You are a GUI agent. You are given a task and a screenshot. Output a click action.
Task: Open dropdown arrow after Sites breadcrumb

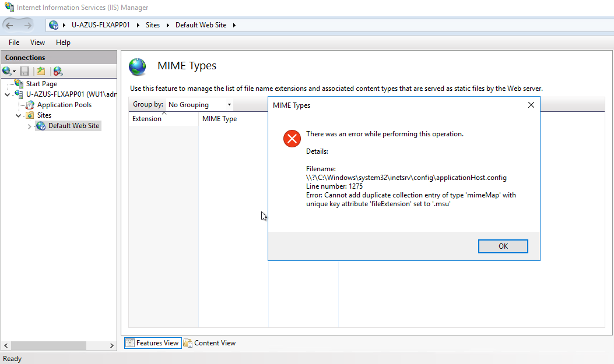coord(167,26)
